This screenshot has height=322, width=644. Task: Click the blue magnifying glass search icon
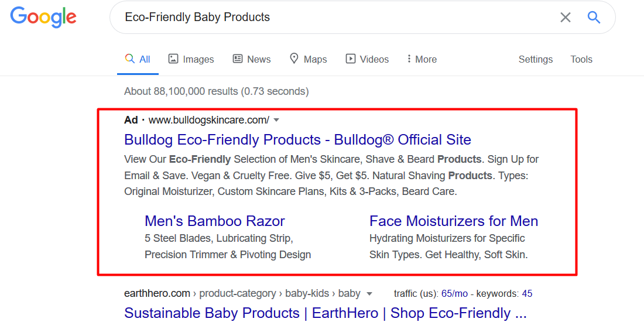point(594,17)
